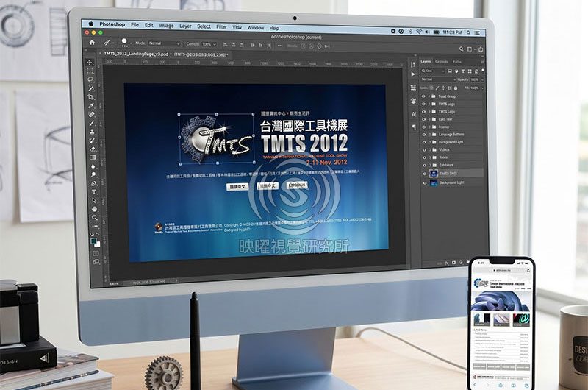Open the Mode dropdown in options bar

point(164,43)
